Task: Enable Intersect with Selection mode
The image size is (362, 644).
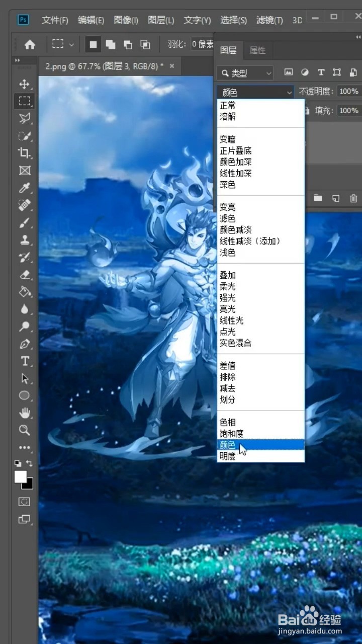Action: click(x=145, y=44)
